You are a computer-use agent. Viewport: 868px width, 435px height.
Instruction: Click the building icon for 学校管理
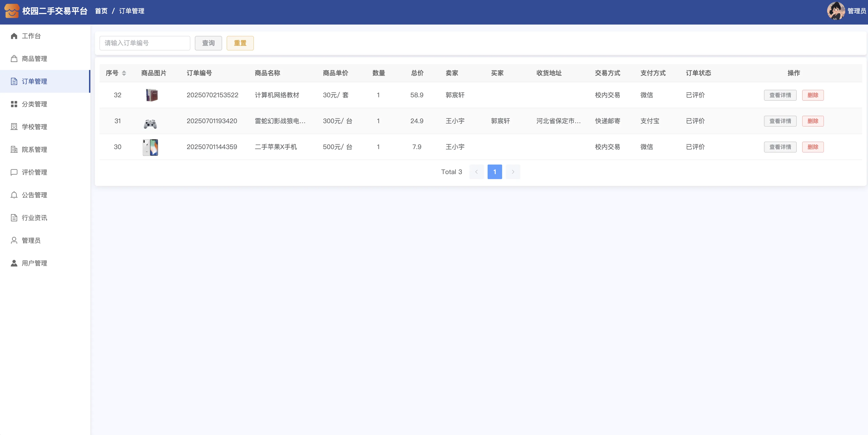tap(14, 127)
